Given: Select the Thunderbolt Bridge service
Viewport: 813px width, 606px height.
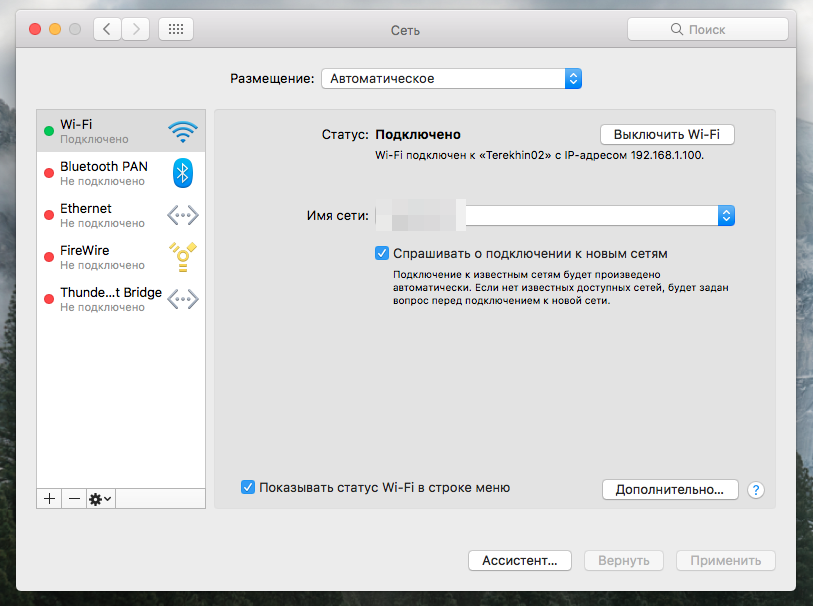Looking at the screenshot, I should click(x=121, y=299).
